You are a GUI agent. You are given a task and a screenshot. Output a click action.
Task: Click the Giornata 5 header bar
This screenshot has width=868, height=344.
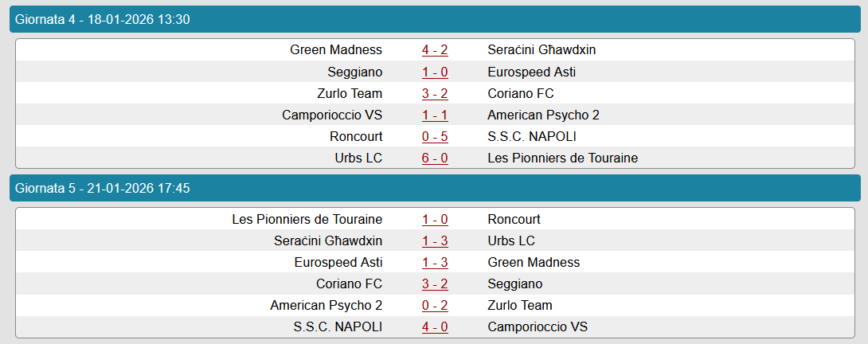click(434, 189)
